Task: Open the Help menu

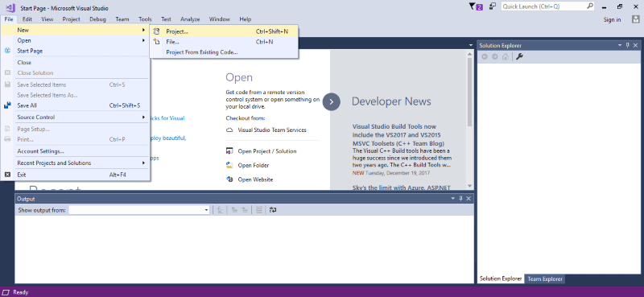Action: 246,19
